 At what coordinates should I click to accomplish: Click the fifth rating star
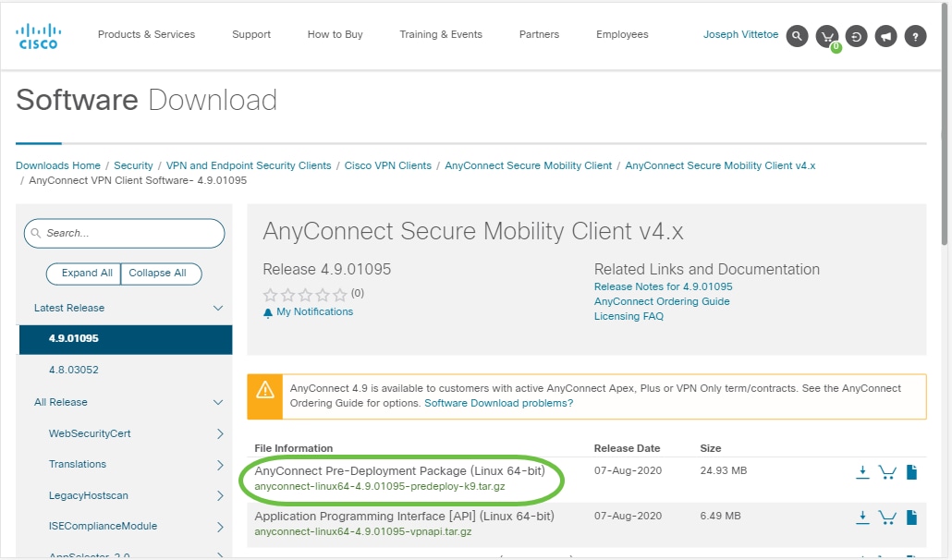340,295
